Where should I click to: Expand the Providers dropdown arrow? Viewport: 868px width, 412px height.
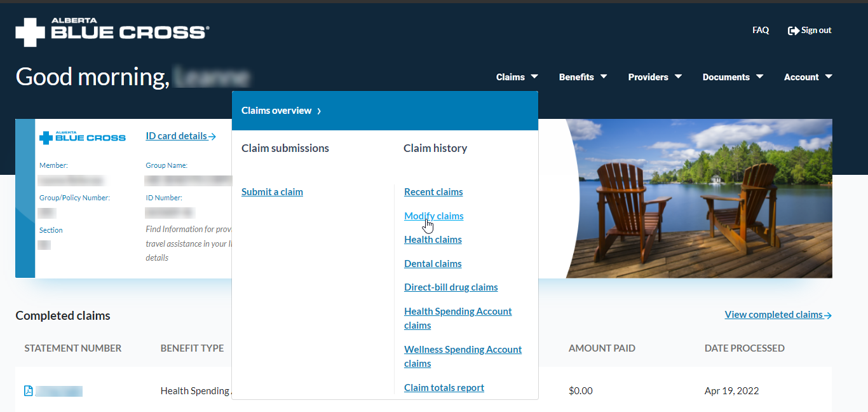point(678,76)
